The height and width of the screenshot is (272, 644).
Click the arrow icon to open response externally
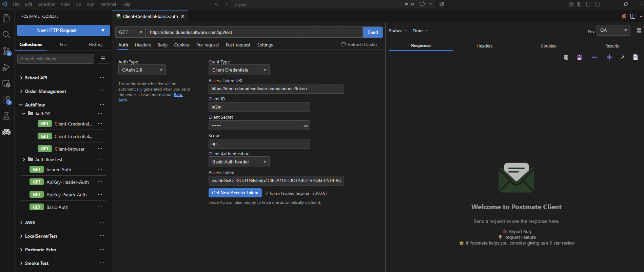click(622, 57)
